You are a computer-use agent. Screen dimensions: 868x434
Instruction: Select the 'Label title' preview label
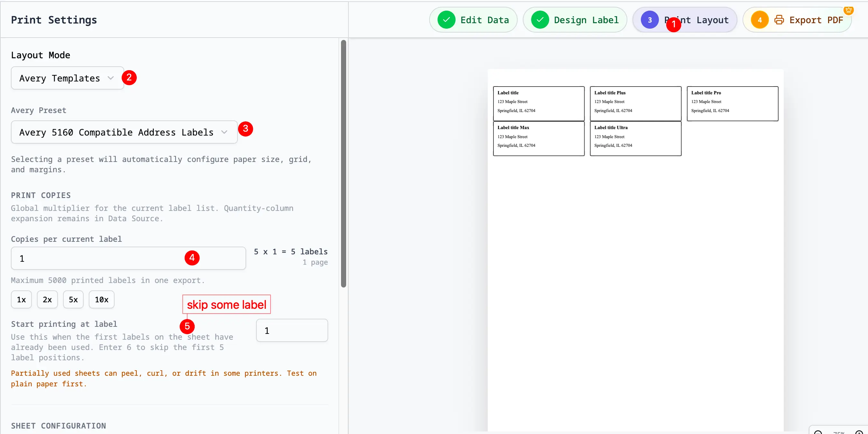tap(539, 104)
